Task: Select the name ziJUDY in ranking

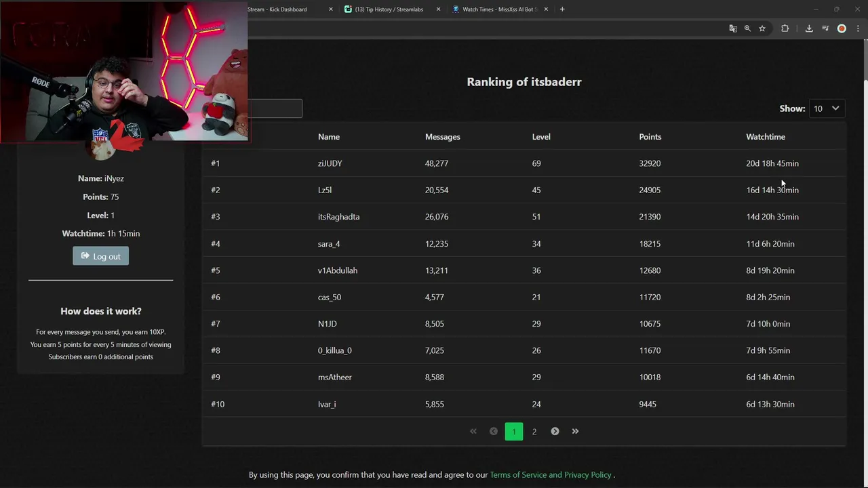Action: [330, 163]
